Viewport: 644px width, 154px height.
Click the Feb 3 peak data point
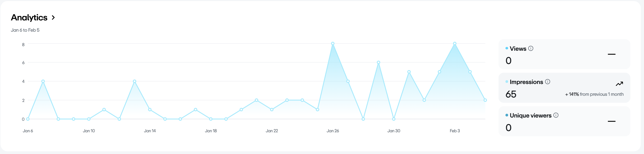(455, 43)
